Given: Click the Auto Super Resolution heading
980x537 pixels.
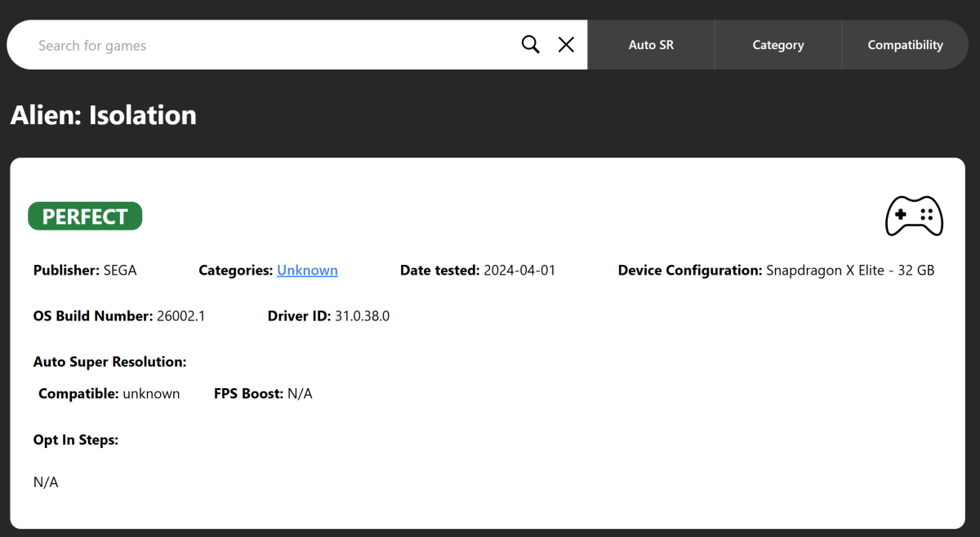Looking at the screenshot, I should tap(109, 361).
